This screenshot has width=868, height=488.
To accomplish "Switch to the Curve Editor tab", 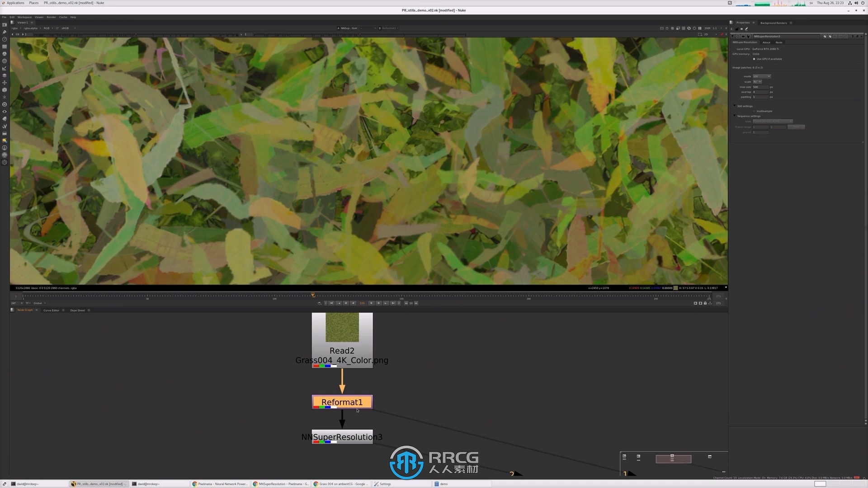I will tap(51, 310).
